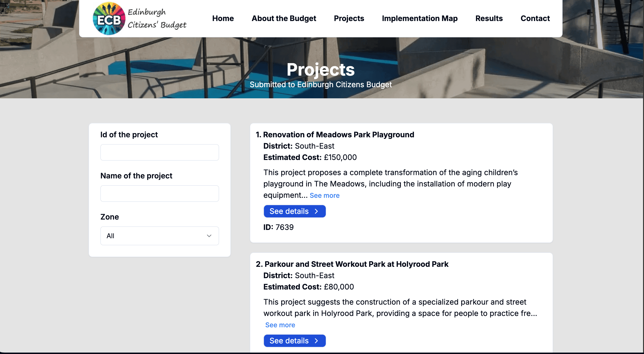
Task: Open the Zone dropdown set to All
Action: 160,236
